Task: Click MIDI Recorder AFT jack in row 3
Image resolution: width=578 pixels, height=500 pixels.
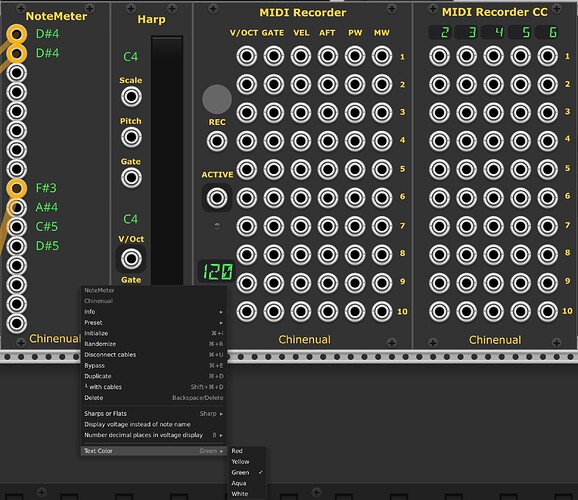Action: click(328, 112)
